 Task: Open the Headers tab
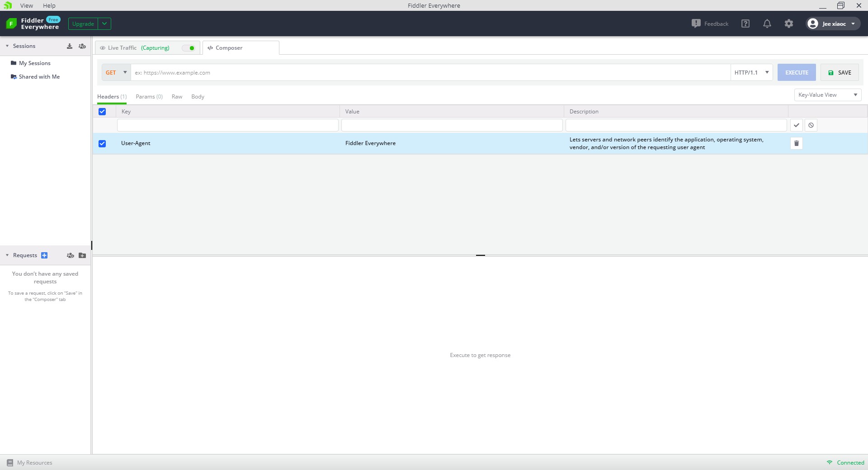[x=112, y=97]
